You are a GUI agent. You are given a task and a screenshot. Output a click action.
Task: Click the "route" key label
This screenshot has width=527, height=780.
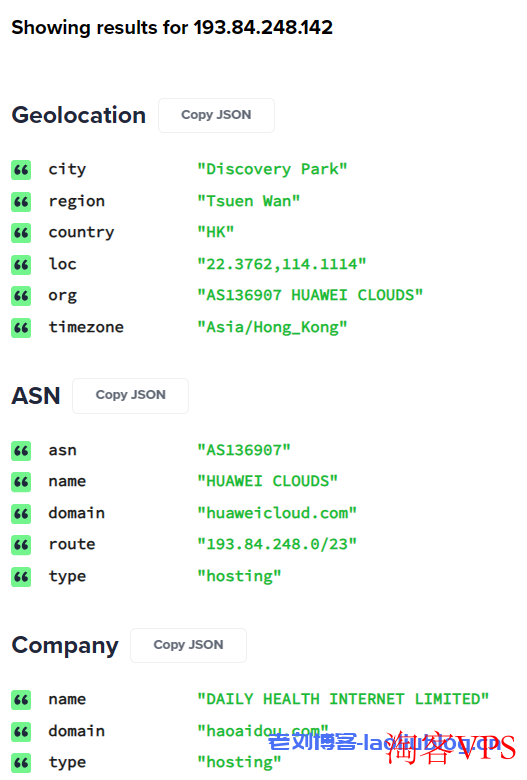click(x=72, y=544)
